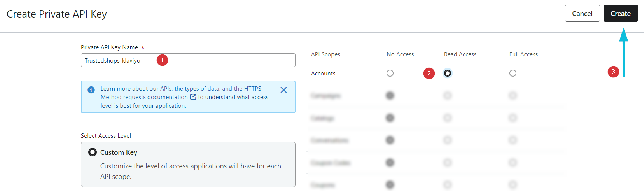Open the APIs and HTTPS Method documentation link
The height and width of the screenshot is (191, 644).
click(210, 89)
